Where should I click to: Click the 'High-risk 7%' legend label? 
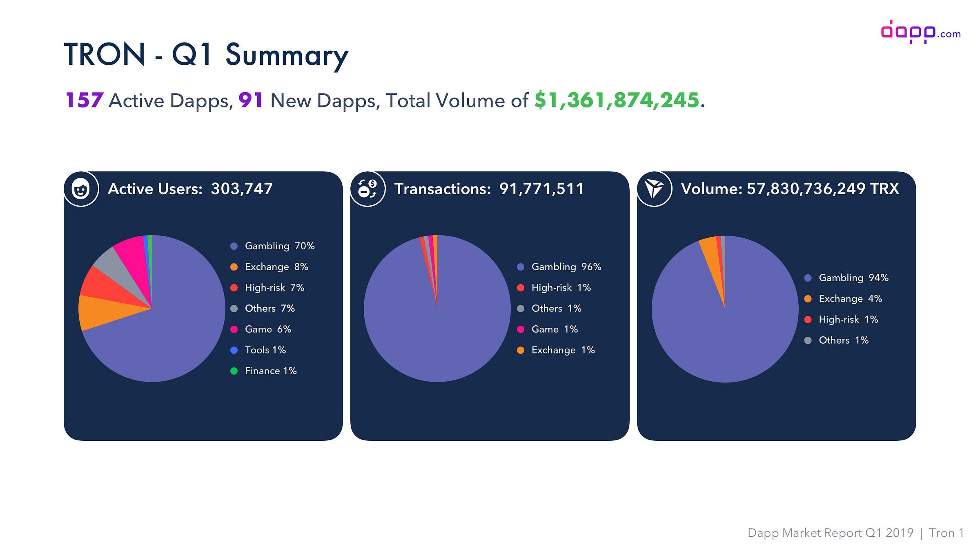tap(274, 288)
